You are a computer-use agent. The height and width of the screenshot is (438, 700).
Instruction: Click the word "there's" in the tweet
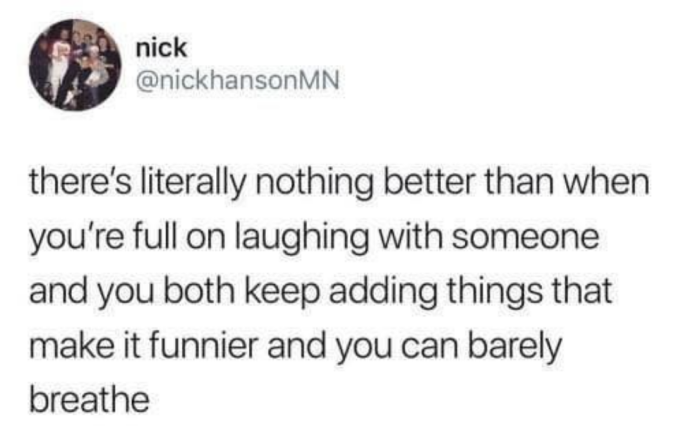tap(80, 182)
